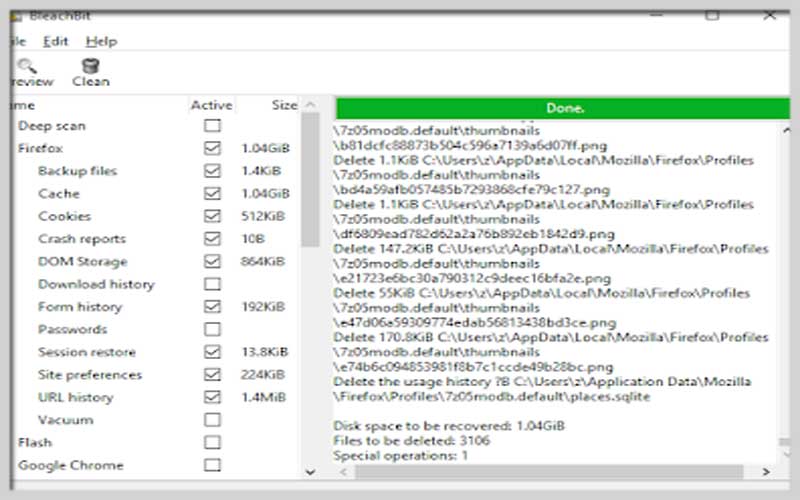Click the Clean trash can icon
The image size is (800, 500).
[90, 66]
